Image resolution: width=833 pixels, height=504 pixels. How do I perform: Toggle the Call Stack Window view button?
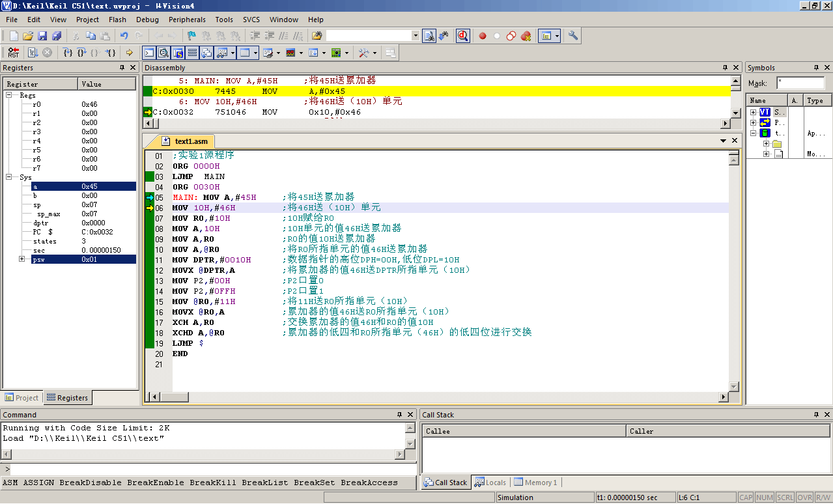[206, 53]
